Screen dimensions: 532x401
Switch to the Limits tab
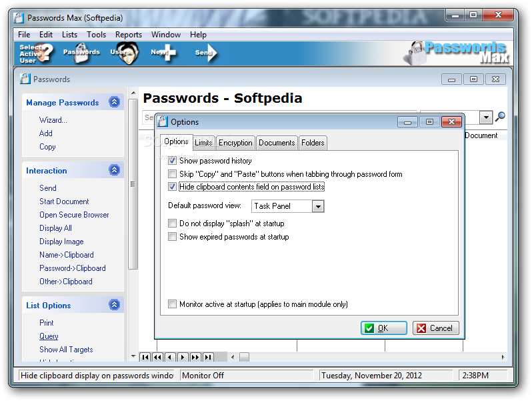click(203, 143)
